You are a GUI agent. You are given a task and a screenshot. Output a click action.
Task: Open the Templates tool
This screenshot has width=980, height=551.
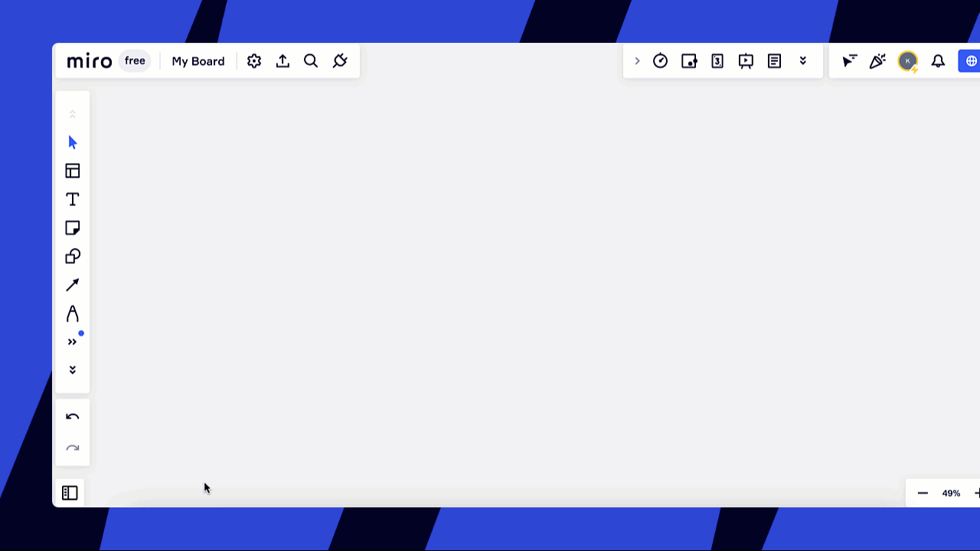[72, 171]
